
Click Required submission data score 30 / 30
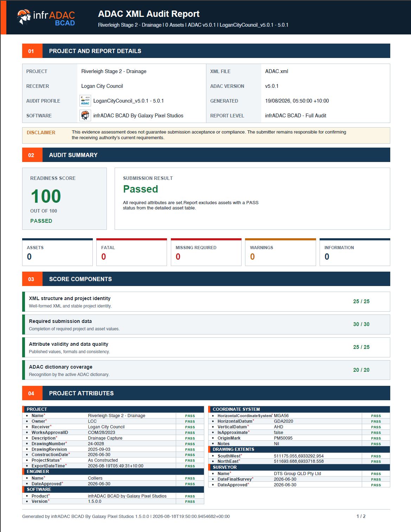tap(361, 324)
